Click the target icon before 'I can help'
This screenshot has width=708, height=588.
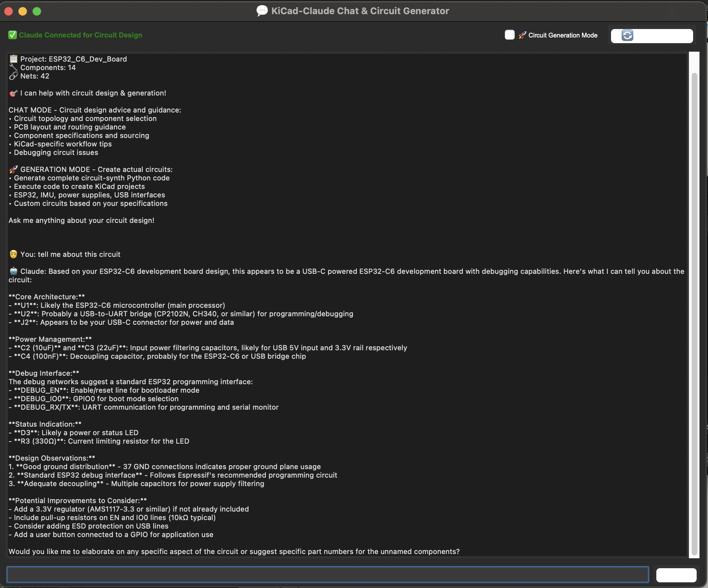(13, 93)
